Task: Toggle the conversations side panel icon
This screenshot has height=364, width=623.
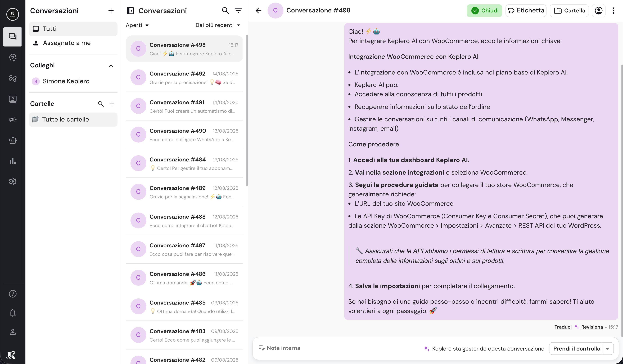Action: pyautogui.click(x=130, y=11)
